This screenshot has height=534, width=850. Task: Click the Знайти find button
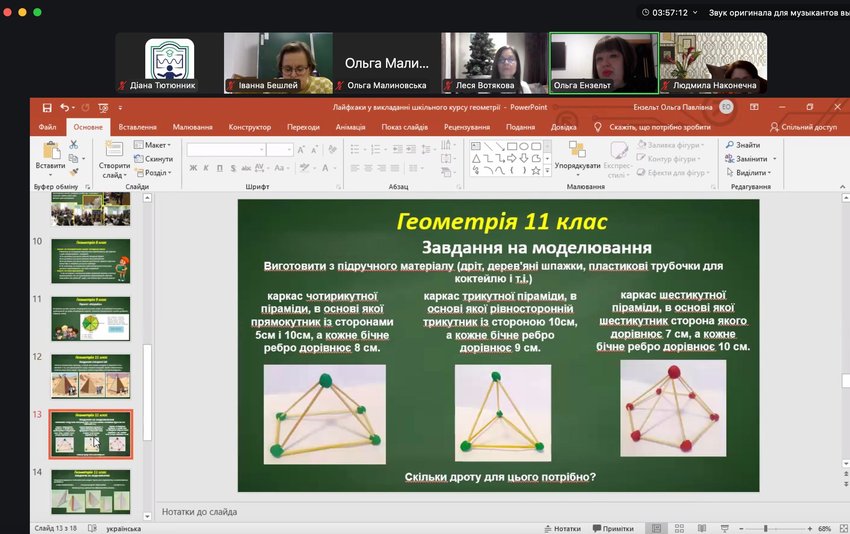[x=742, y=145]
